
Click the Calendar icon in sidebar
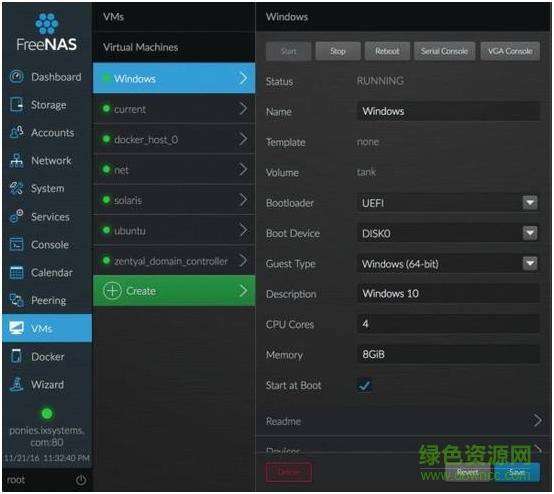(x=17, y=272)
